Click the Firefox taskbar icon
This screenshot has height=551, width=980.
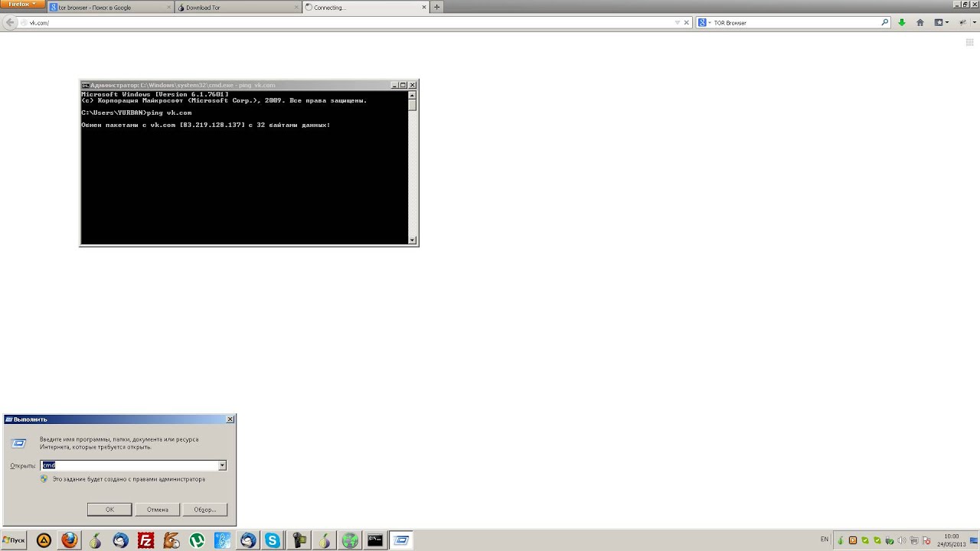tap(70, 540)
